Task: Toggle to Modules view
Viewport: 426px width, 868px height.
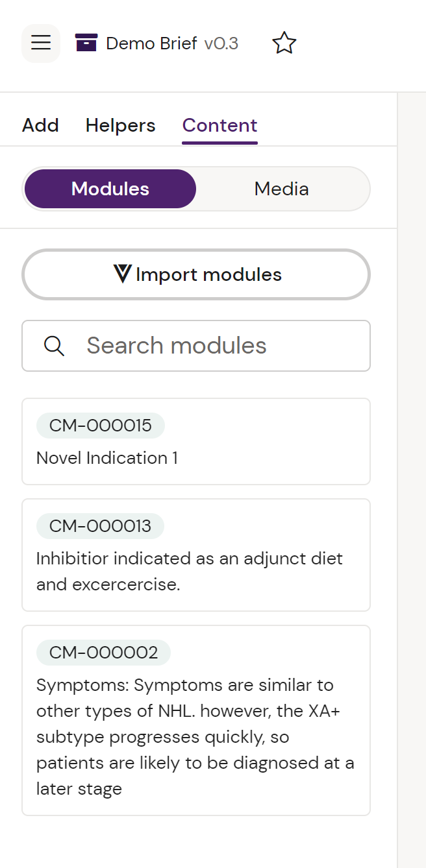Action: click(110, 189)
